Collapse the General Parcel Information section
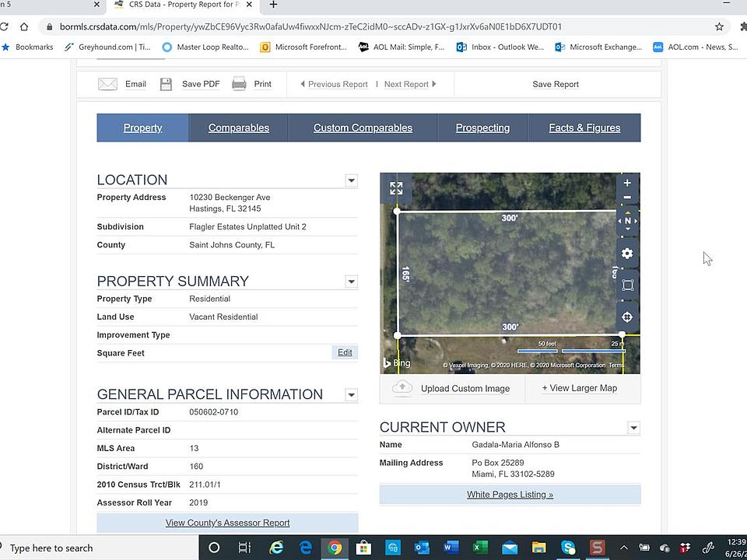Viewport: 747px width, 560px height. coord(351,395)
